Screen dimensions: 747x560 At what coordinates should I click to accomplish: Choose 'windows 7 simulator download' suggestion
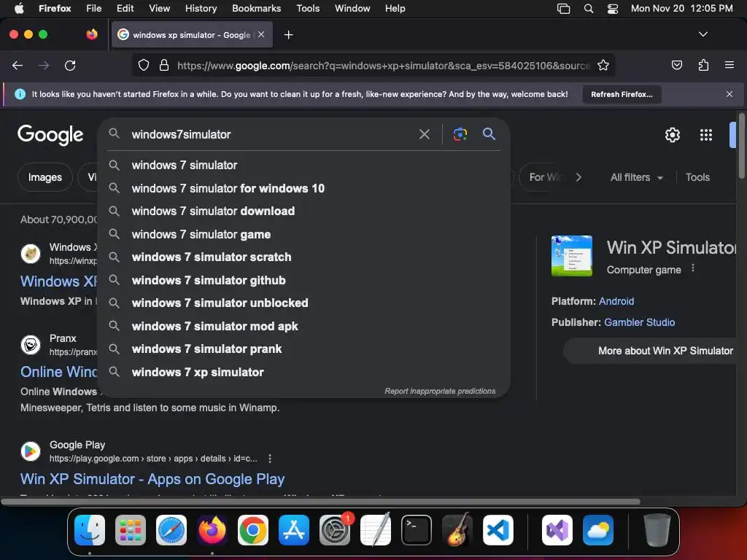tap(303, 211)
